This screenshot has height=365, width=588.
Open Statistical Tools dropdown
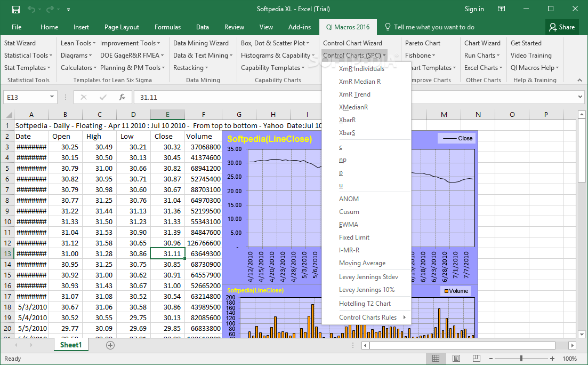coord(28,55)
